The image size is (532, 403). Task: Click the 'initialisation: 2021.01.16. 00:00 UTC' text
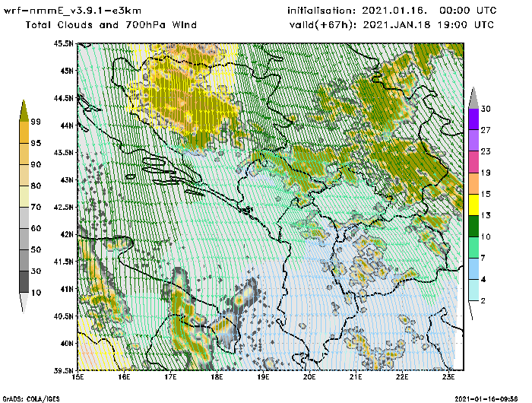[x=392, y=11]
